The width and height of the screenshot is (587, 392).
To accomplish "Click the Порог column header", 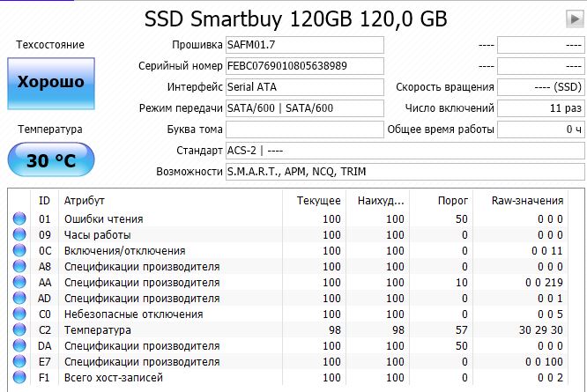I will (452, 200).
